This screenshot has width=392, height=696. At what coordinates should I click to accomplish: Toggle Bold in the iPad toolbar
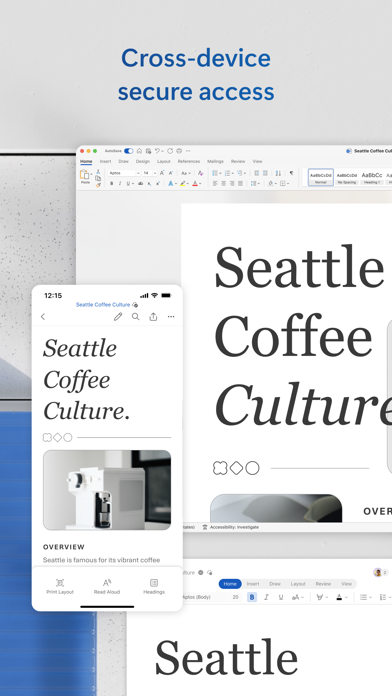252,597
